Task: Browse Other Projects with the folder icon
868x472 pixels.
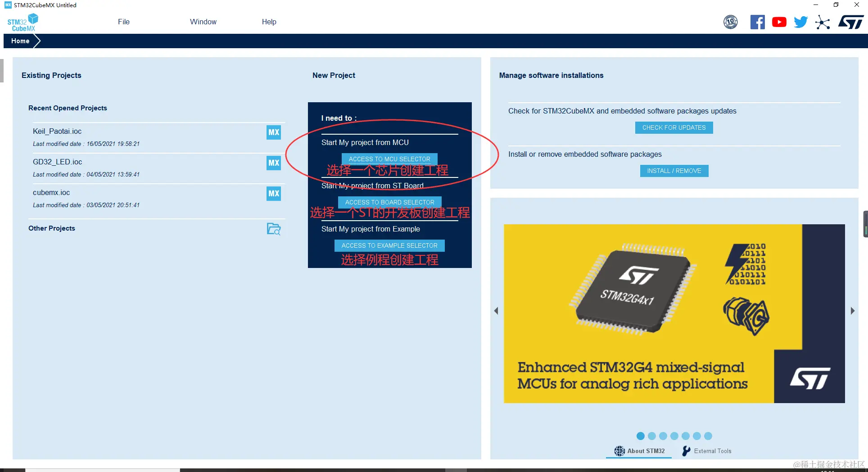Action: click(274, 229)
